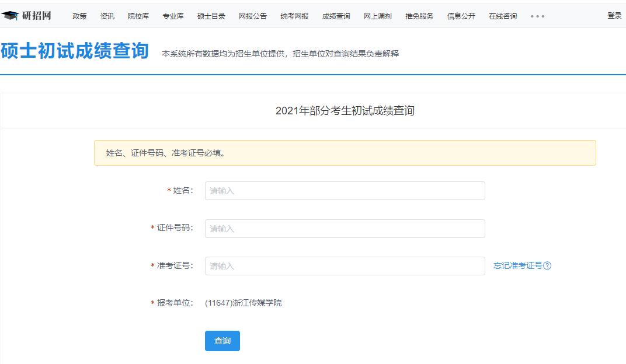The height and width of the screenshot is (364, 626).
Task: Click the 登录 login link
Action: [614, 16]
